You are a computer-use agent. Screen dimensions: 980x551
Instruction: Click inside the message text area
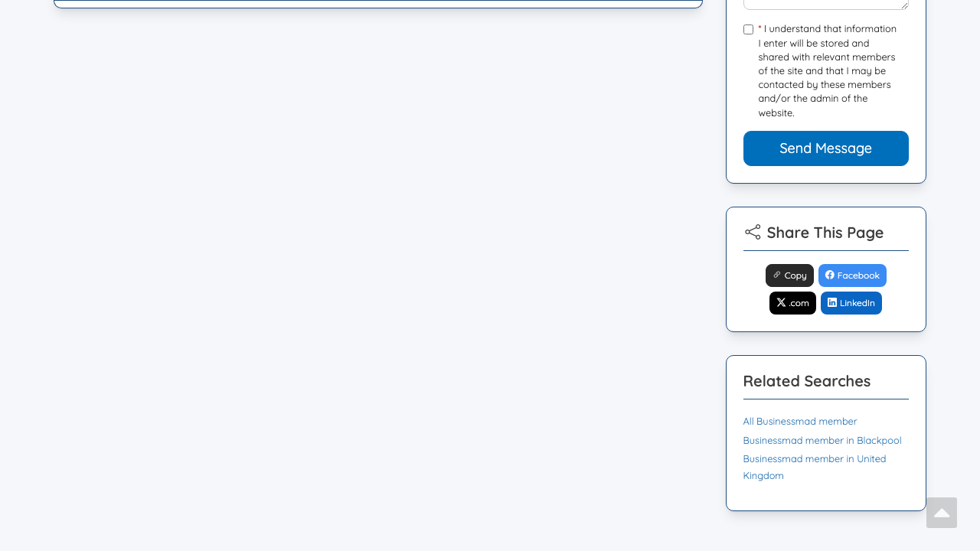point(825,4)
